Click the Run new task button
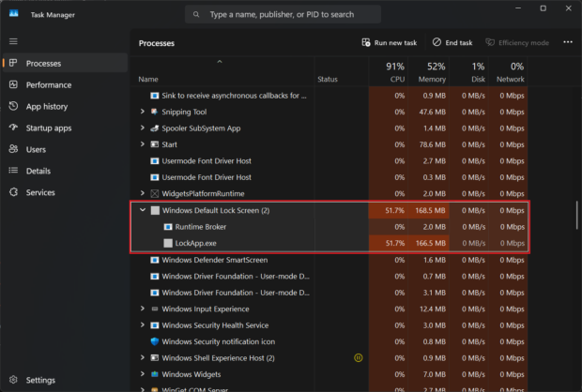 click(390, 42)
